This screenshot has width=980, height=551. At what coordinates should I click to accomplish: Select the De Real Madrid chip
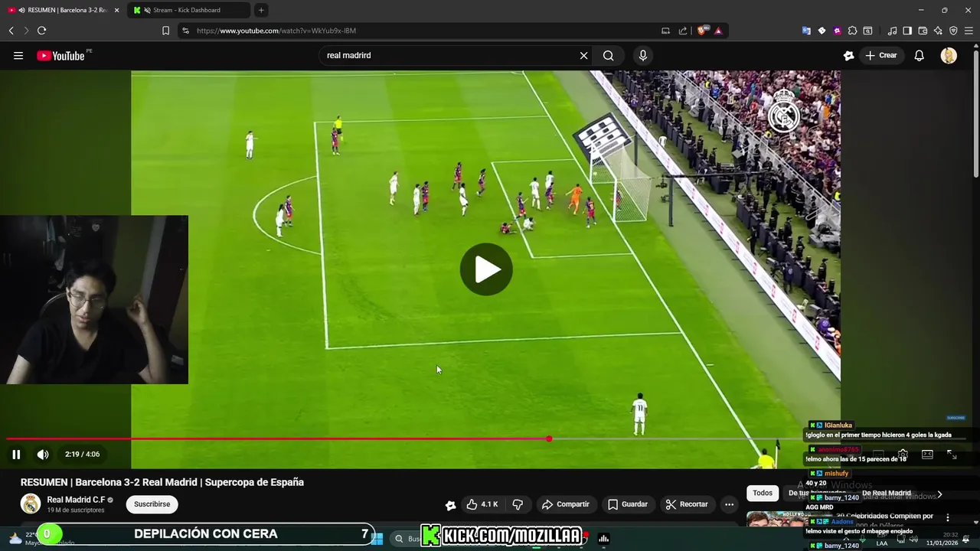coord(887,494)
